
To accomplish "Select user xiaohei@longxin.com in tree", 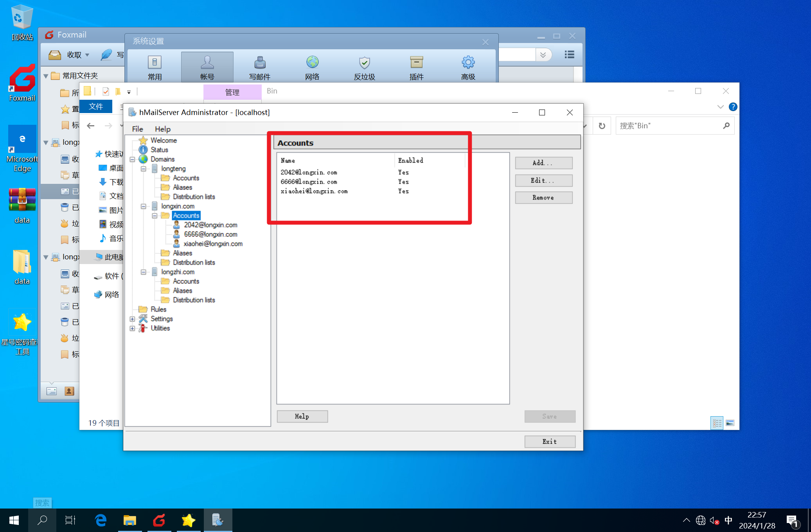I will [x=213, y=244].
